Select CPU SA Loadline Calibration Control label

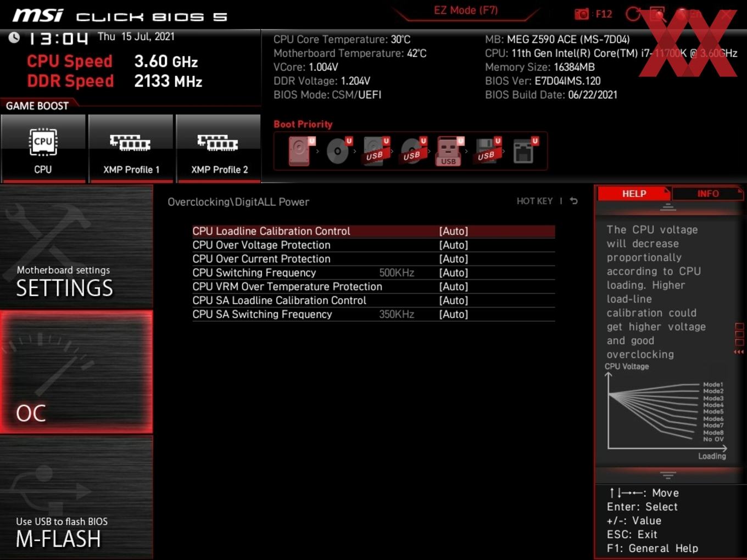279,300
